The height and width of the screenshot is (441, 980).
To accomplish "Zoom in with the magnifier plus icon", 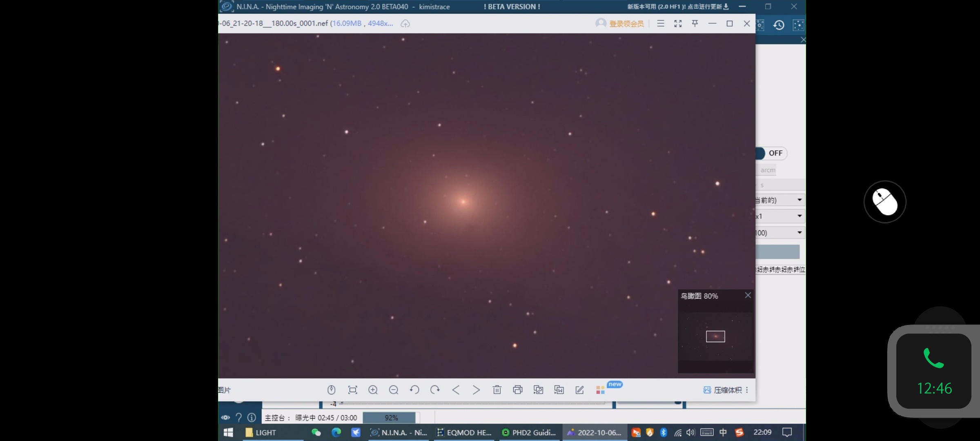I will [x=373, y=390].
